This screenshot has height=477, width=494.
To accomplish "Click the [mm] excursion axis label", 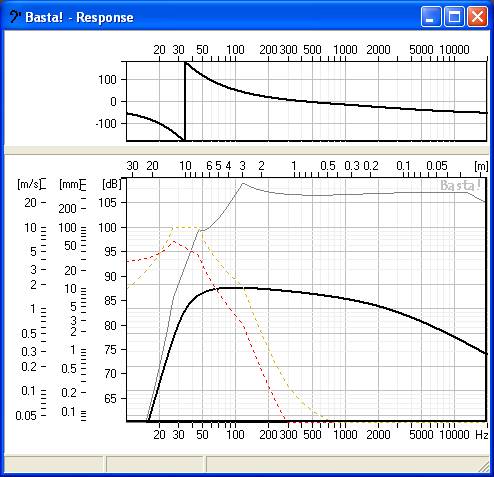I will [69, 184].
